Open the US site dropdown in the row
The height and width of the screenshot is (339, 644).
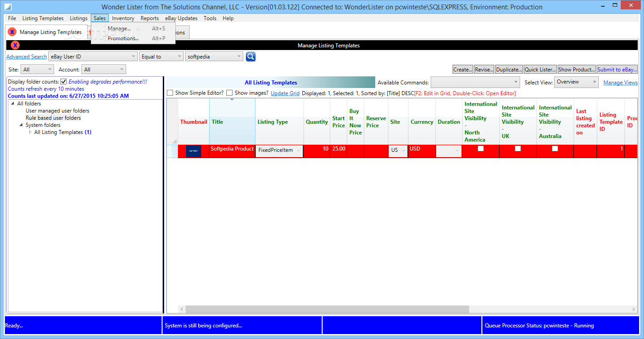pos(398,151)
